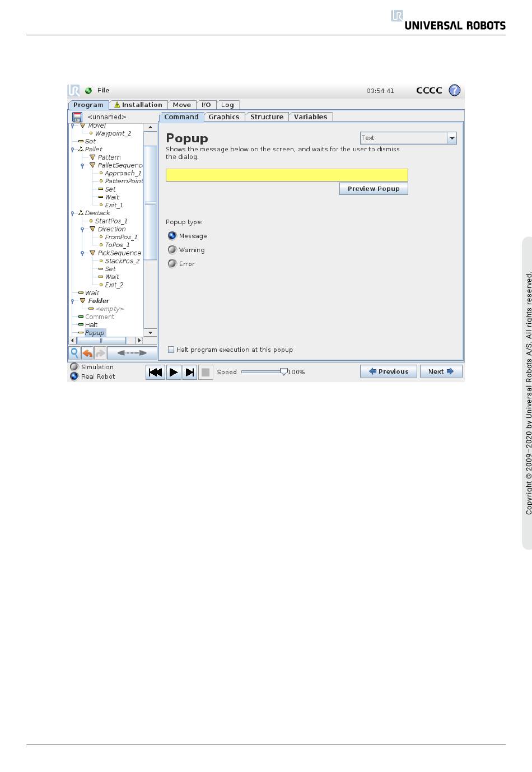Click the tree's horizontal scroll left arrow

[x=72, y=341]
